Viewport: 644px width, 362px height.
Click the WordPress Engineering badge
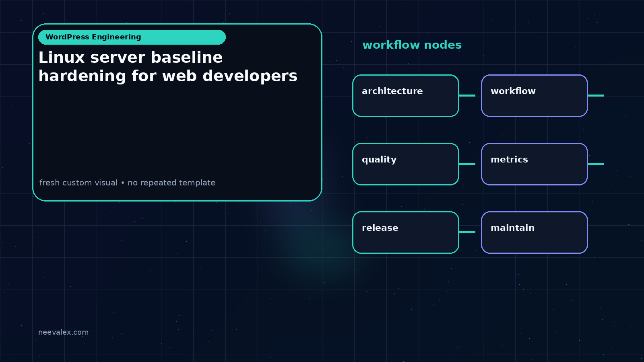click(132, 37)
